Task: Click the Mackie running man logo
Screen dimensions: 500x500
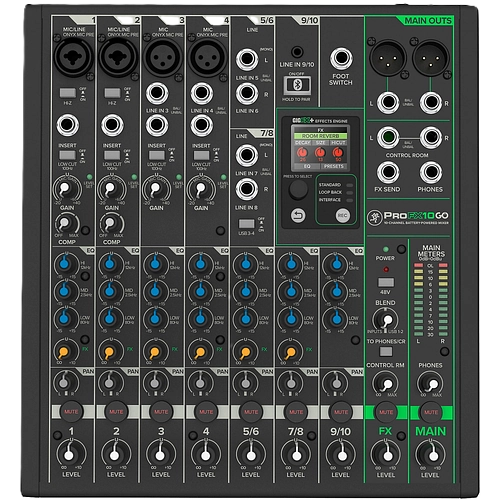Action: [374, 218]
